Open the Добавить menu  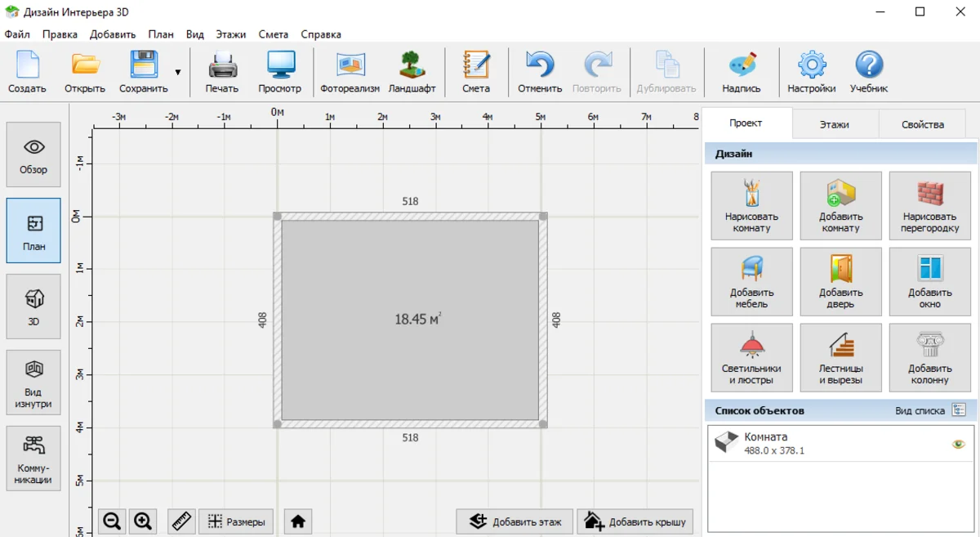point(113,34)
